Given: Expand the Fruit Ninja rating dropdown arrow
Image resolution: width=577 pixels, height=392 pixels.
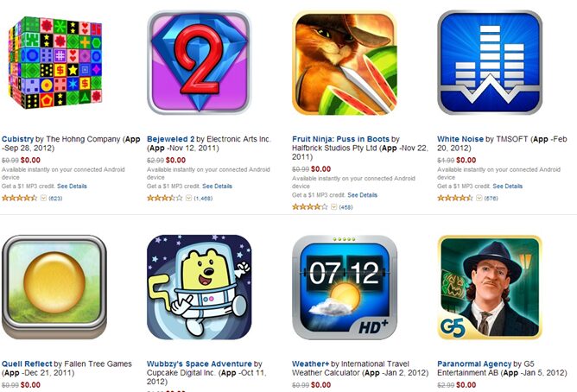Looking at the screenshot, I should click(333, 207).
